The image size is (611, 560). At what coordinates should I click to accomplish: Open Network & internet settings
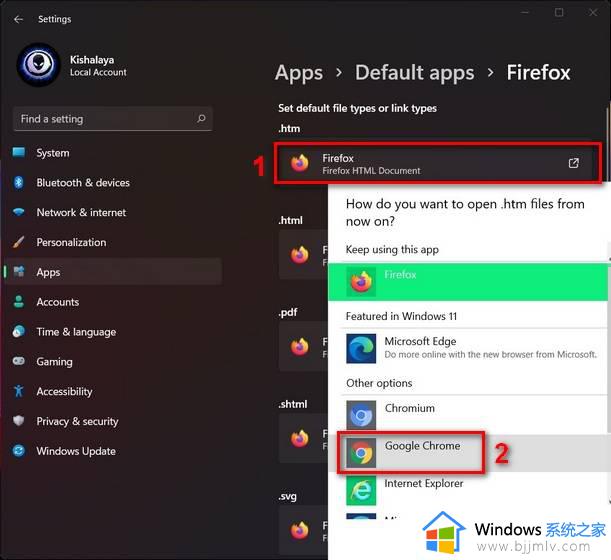pyautogui.click(x=113, y=212)
